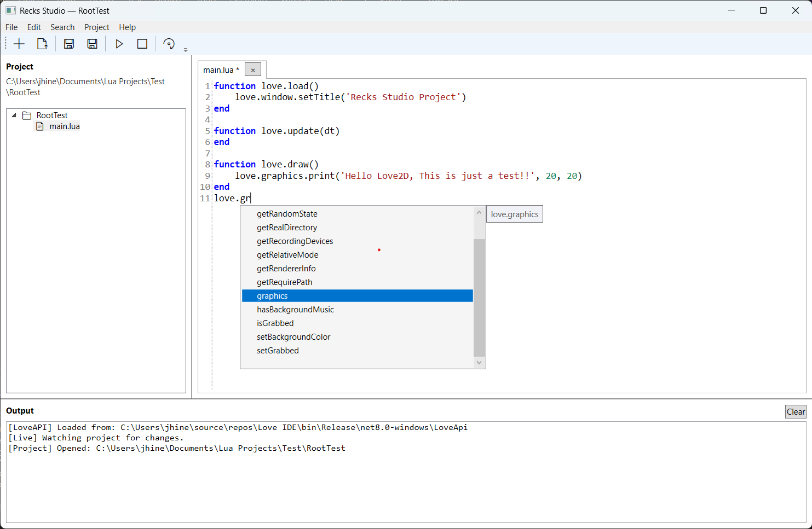Open the File menu
The height and width of the screenshot is (529, 812).
pos(11,27)
